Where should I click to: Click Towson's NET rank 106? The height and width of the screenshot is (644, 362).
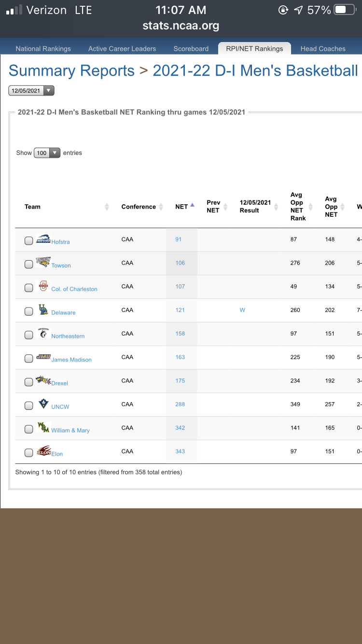point(180,263)
